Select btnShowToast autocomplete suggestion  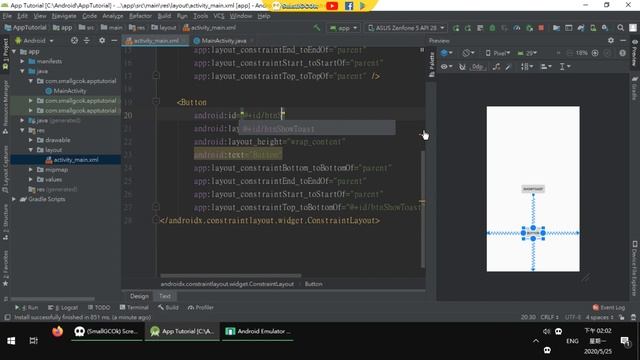(x=317, y=129)
